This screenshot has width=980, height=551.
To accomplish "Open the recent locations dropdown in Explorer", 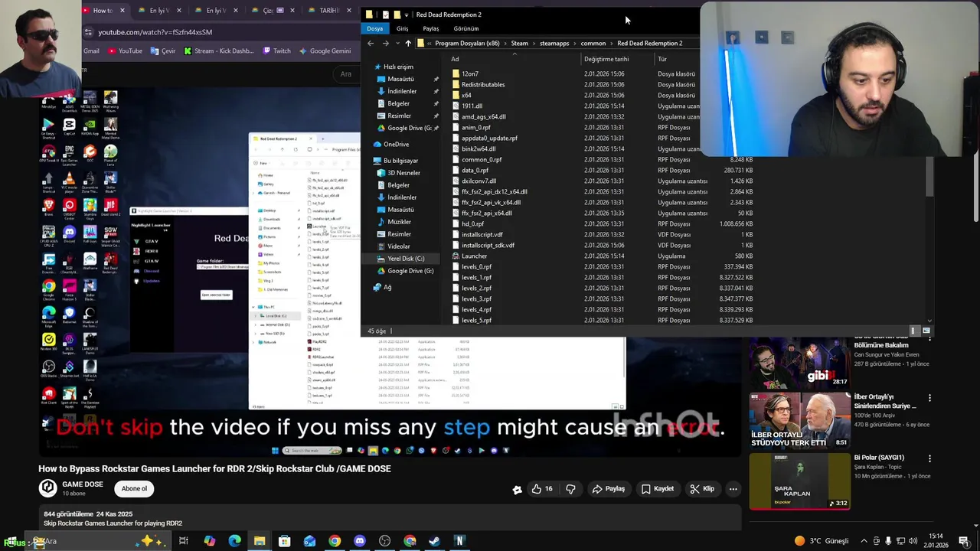I will click(397, 44).
